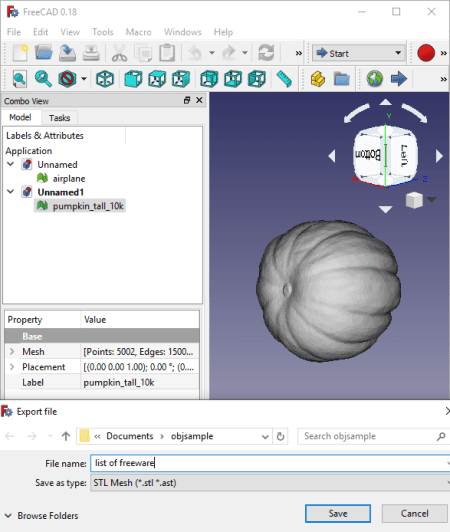The width and height of the screenshot is (450, 532).
Task: Click the File name input field
Action: point(270,463)
